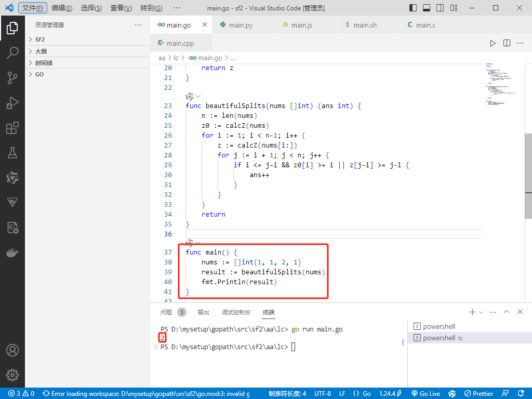Open the 查看(V) menu

pyautogui.click(x=121, y=8)
